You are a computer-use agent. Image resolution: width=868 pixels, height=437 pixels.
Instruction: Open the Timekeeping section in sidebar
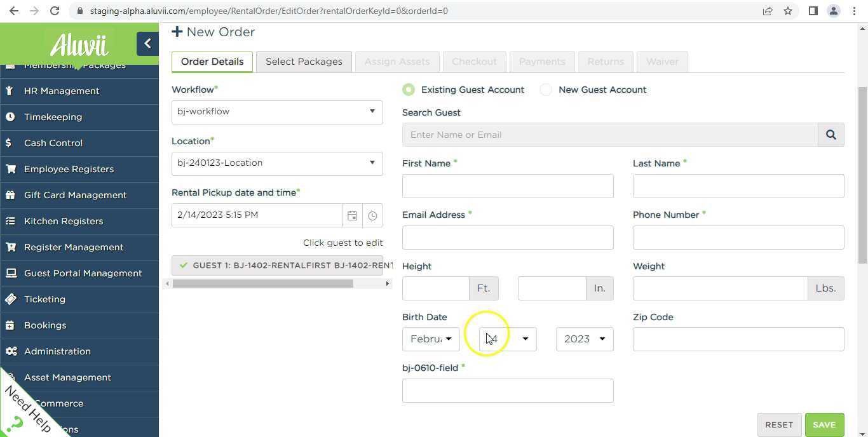[x=53, y=117]
